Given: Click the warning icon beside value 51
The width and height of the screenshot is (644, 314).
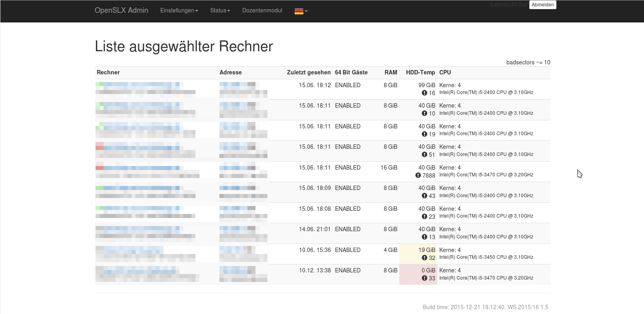Looking at the screenshot, I should (x=424, y=154).
